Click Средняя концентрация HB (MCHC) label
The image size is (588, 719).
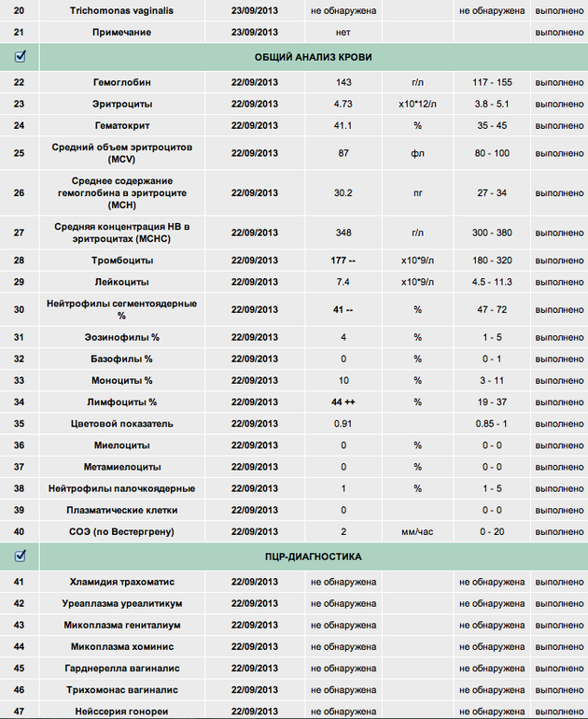click(122, 233)
